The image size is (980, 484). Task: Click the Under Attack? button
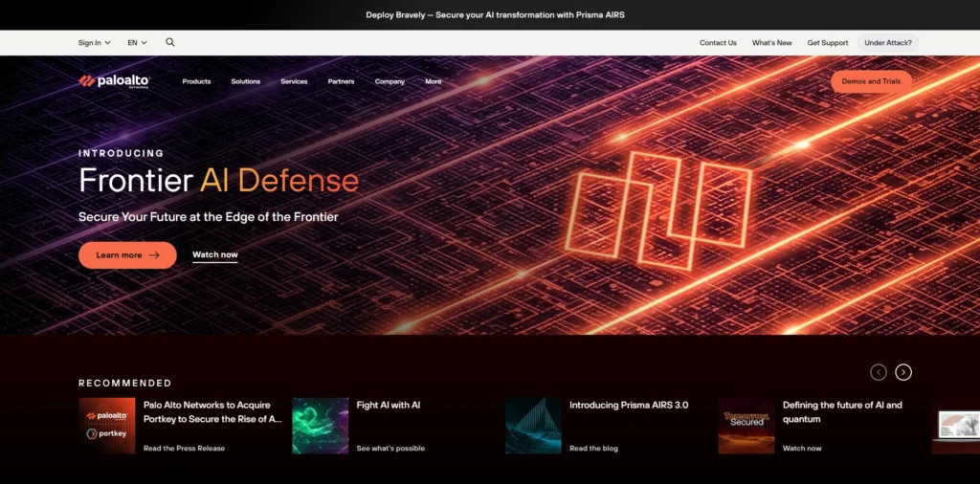888,43
